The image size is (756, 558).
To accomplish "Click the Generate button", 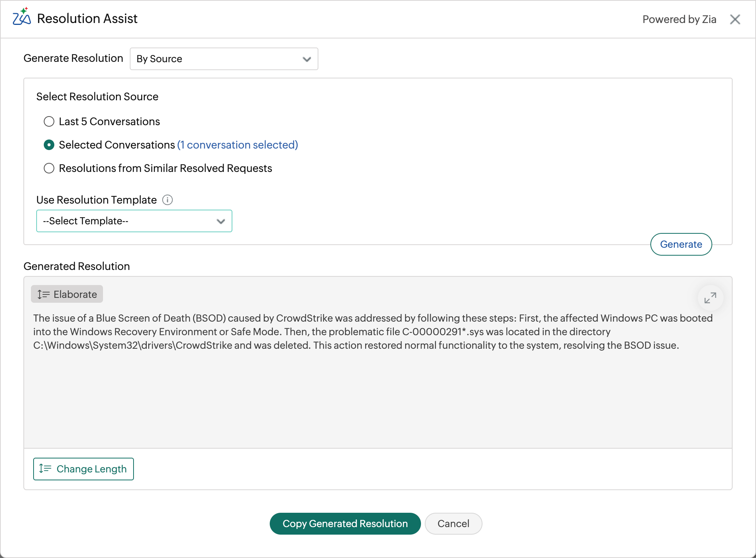I will pyautogui.click(x=681, y=244).
